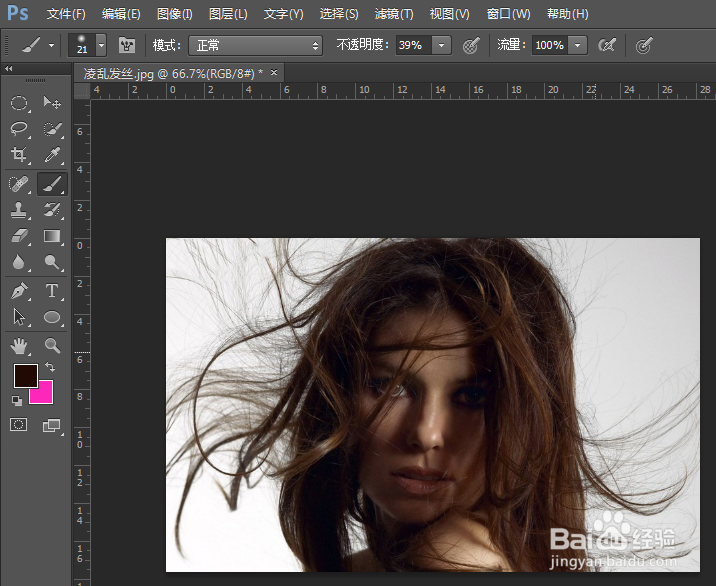Close the 凌乱发丝.jpg document tab

click(x=274, y=73)
